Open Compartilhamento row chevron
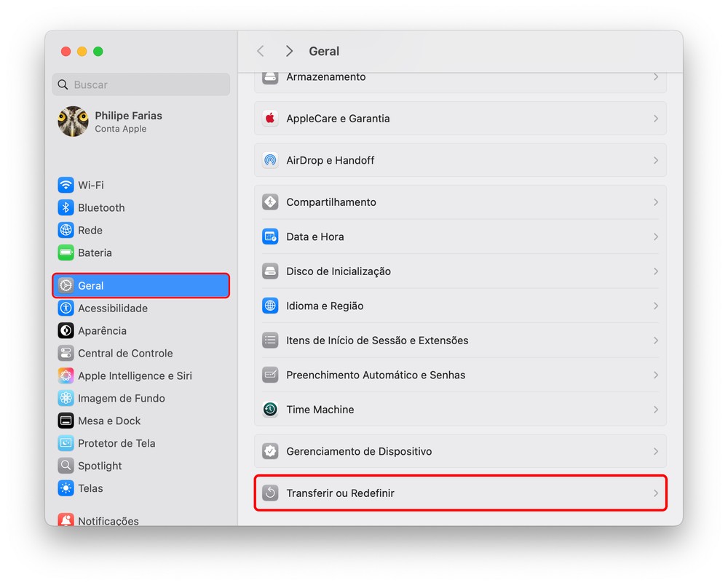The height and width of the screenshot is (585, 728). pyautogui.click(x=656, y=202)
